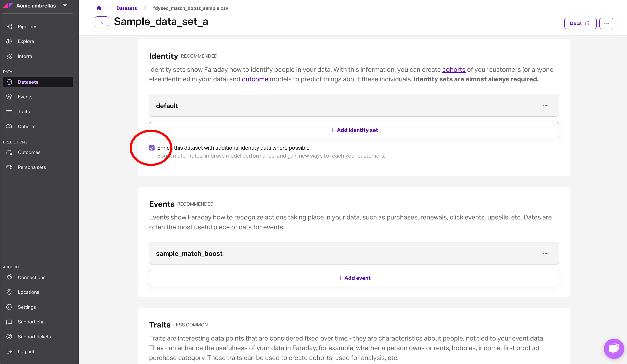Viewport: 627px width, 364px height.
Task: Select Datasets in the sidebar
Action: tap(38, 82)
